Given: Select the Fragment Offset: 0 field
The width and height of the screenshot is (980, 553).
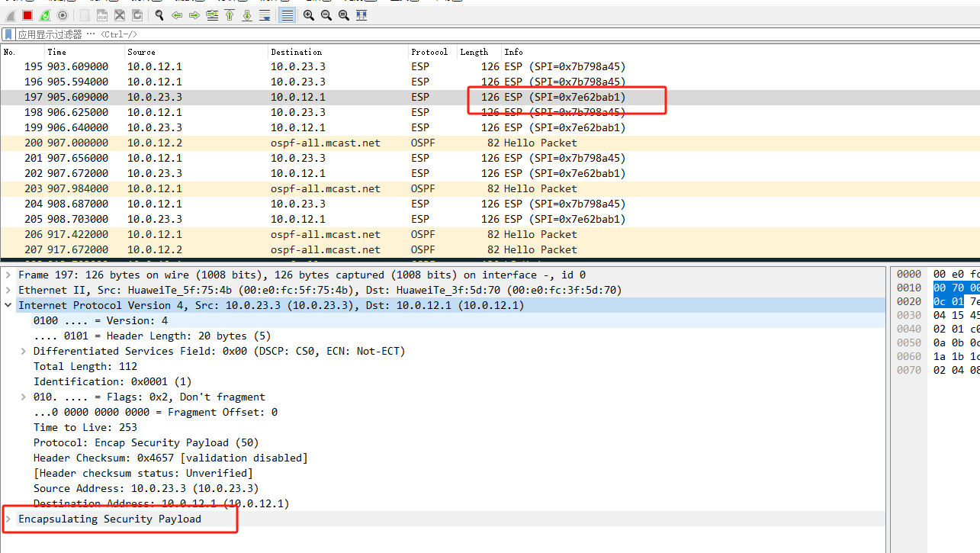Looking at the screenshot, I should point(156,412).
